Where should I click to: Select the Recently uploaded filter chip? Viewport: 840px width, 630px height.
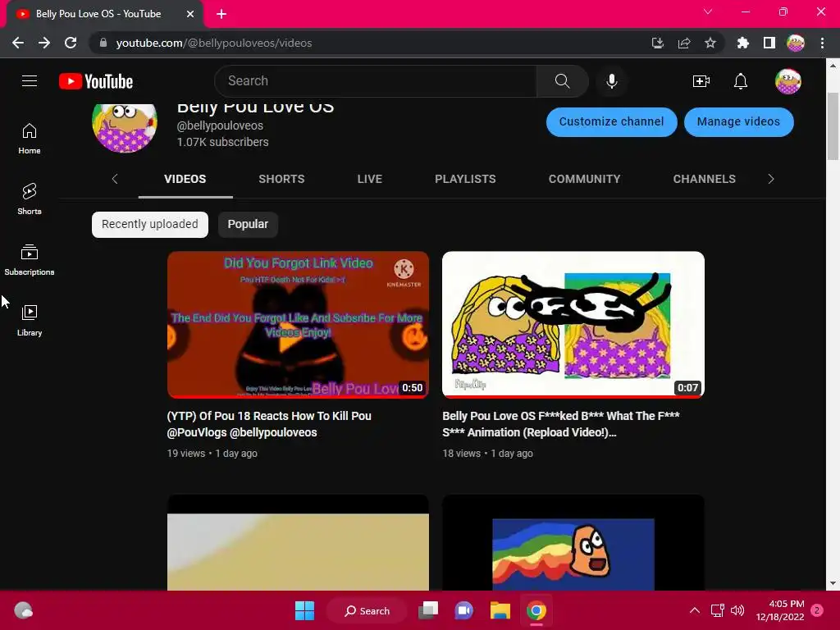150,224
